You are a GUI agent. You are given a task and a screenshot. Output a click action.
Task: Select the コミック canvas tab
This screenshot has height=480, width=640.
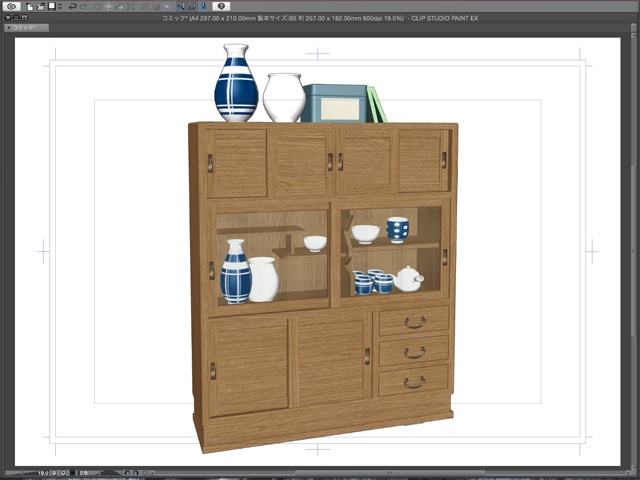point(26,27)
